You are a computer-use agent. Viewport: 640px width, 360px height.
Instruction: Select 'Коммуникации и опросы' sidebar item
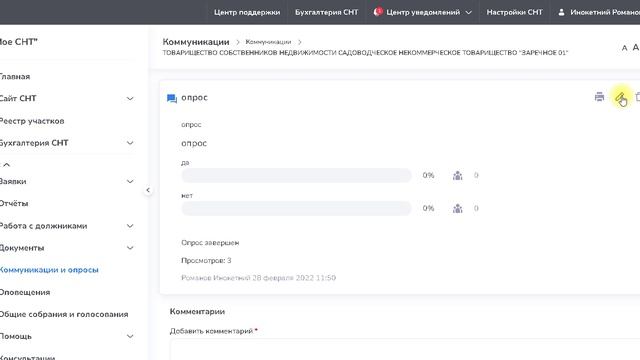point(49,270)
